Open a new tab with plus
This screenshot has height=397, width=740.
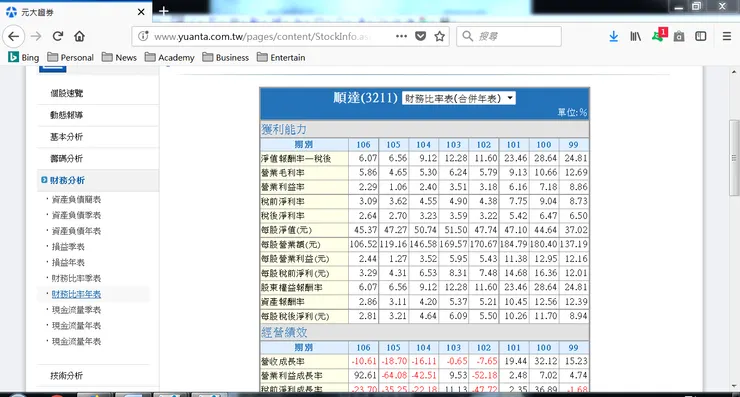pyautogui.click(x=164, y=11)
